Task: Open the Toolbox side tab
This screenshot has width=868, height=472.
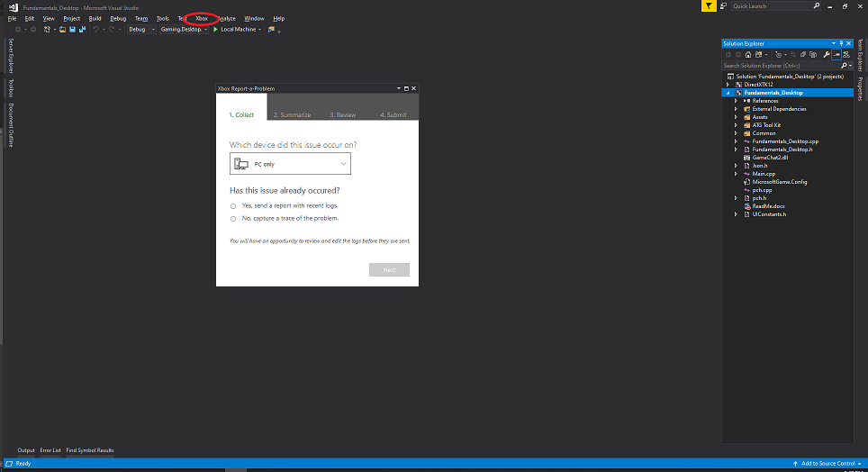Action: tap(11, 88)
